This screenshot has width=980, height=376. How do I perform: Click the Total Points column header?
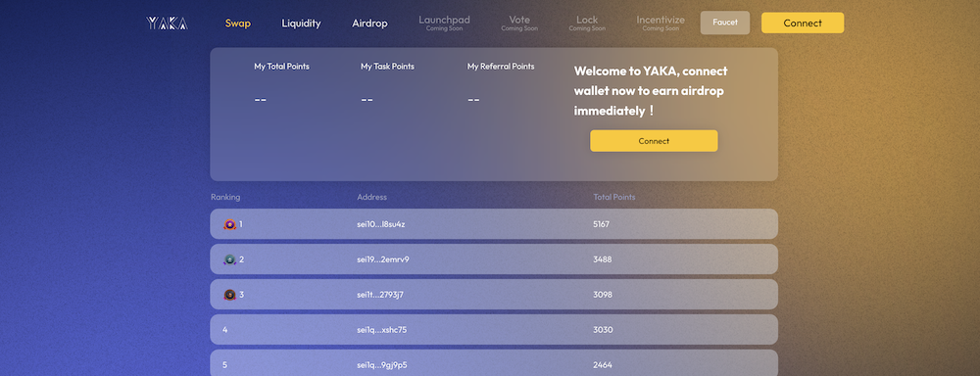point(614,198)
